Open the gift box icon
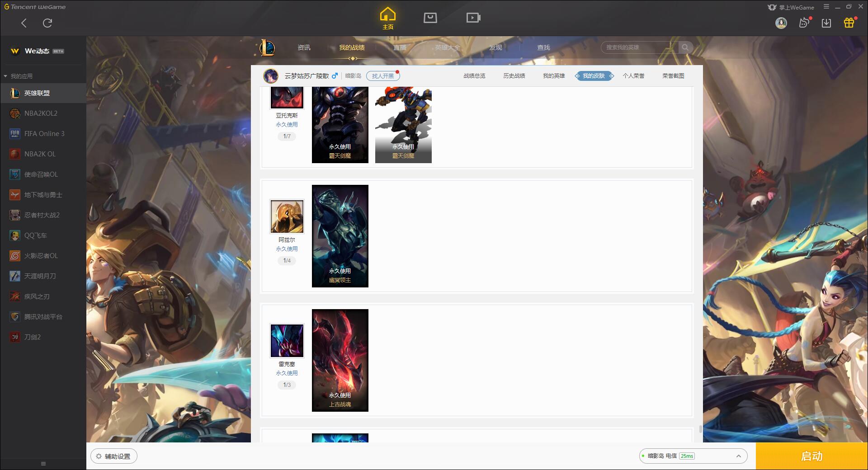 (849, 23)
